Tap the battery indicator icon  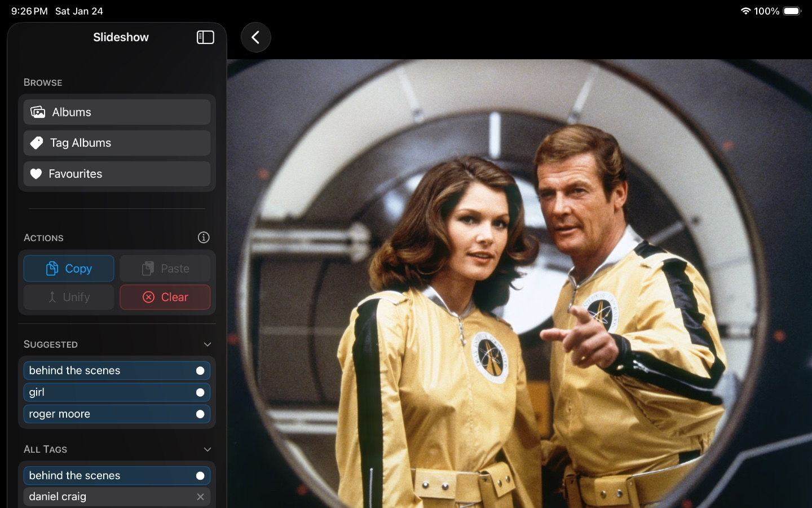point(792,11)
